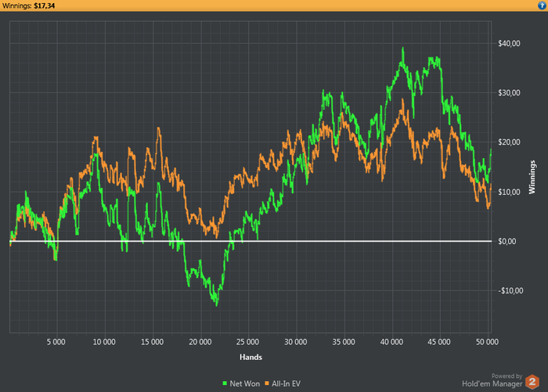Click the 25 000 hands axis label
This screenshot has width=548, height=392.
247,342
